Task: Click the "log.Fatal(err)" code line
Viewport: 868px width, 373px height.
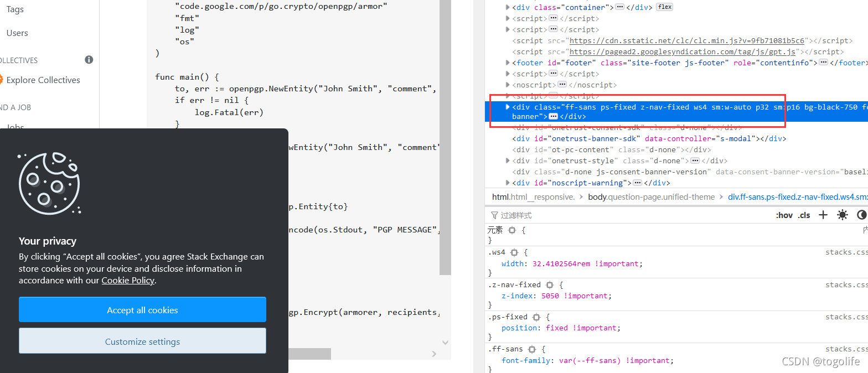Action: (229, 112)
